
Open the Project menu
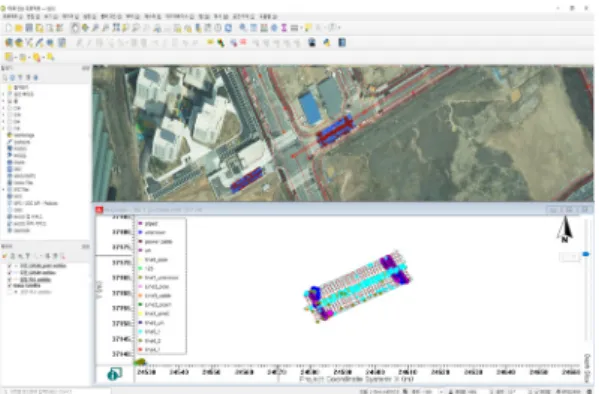(13, 16)
